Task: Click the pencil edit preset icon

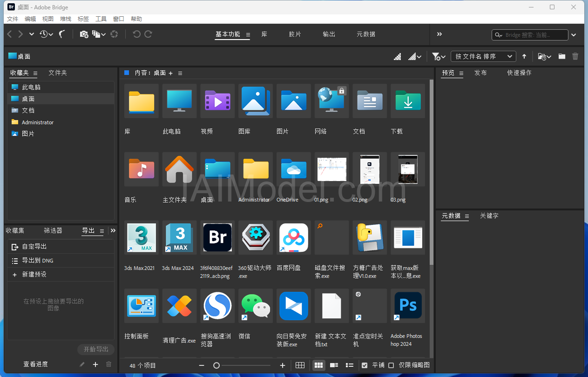Action: 82,364
